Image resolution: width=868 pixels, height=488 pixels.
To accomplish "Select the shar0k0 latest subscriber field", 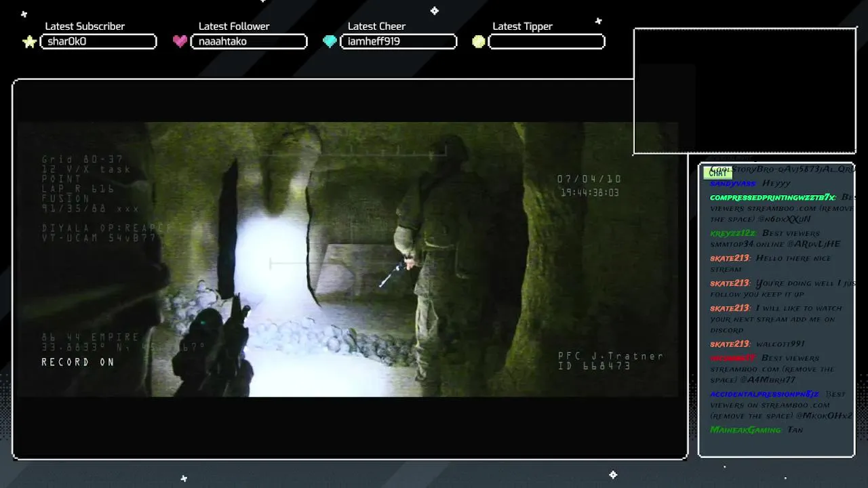I will pos(98,41).
